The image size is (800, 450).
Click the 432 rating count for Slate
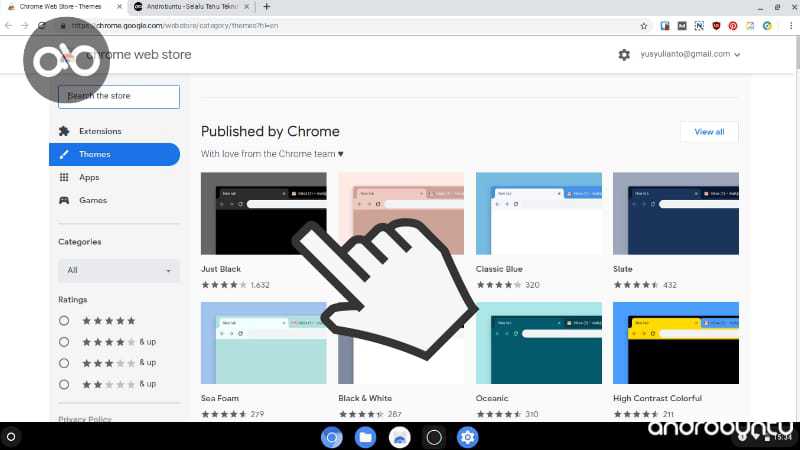[669, 285]
